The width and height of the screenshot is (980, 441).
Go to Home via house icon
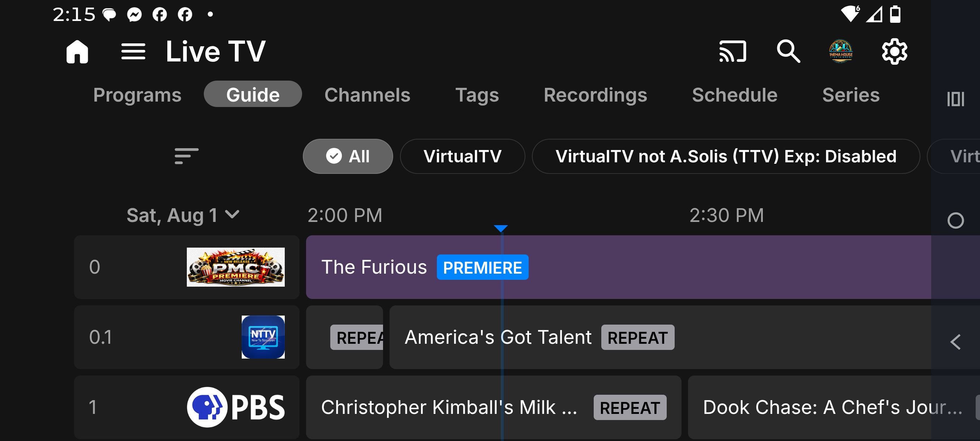(x=77, y=52)
